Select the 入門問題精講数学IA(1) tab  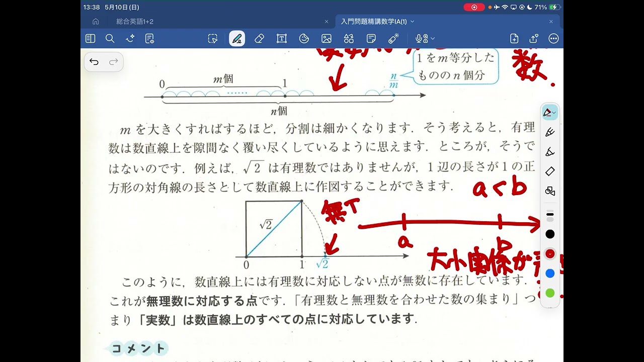tap(373, 22)
